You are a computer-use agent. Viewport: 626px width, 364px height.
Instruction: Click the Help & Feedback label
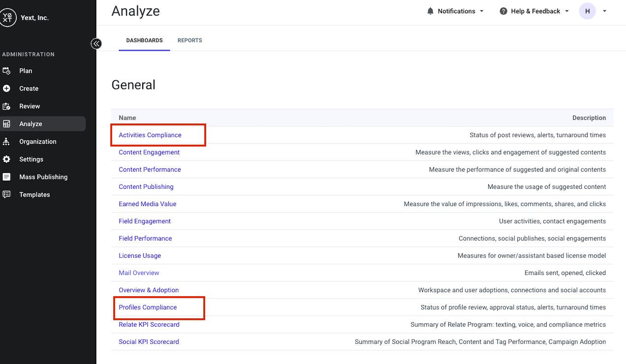click(535, 11)
